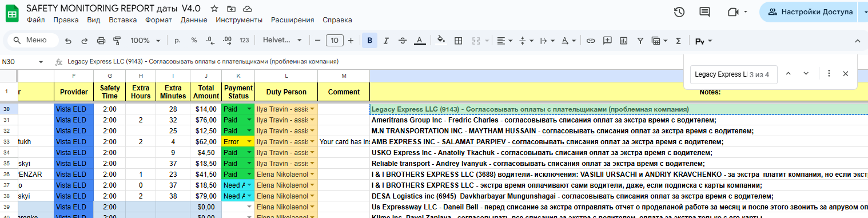Open the name box dropdown for N30

41,62
